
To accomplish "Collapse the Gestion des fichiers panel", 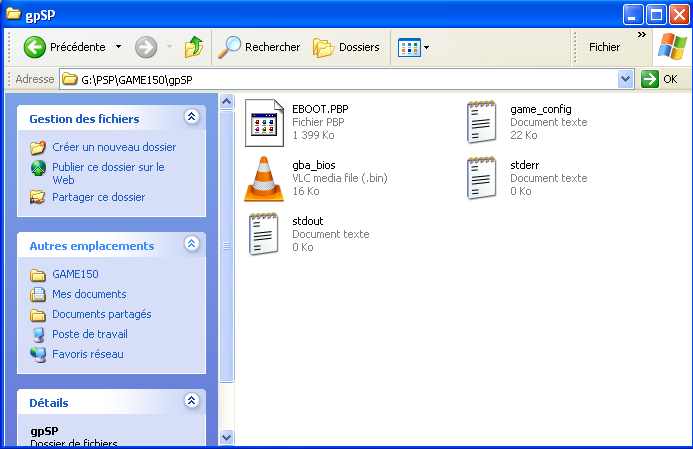I will click(x=191, y=117).
